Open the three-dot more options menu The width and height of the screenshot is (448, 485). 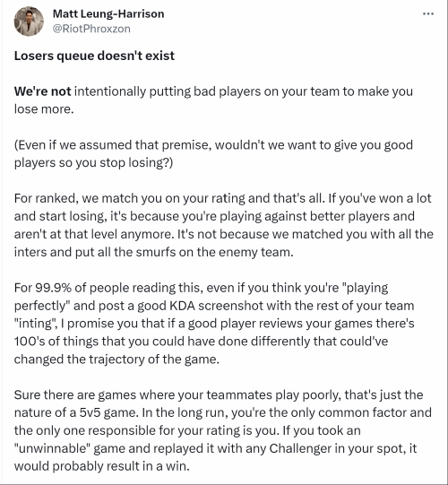coord(428,14)
